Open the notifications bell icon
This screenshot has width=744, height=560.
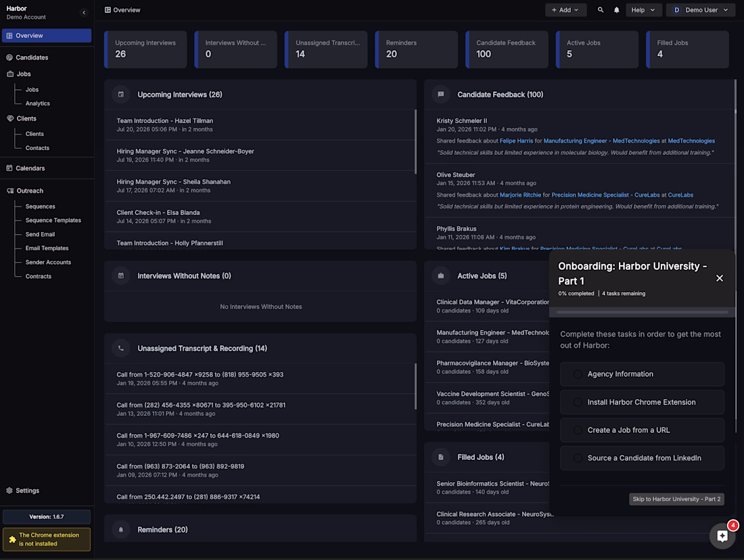click(616, 10)
